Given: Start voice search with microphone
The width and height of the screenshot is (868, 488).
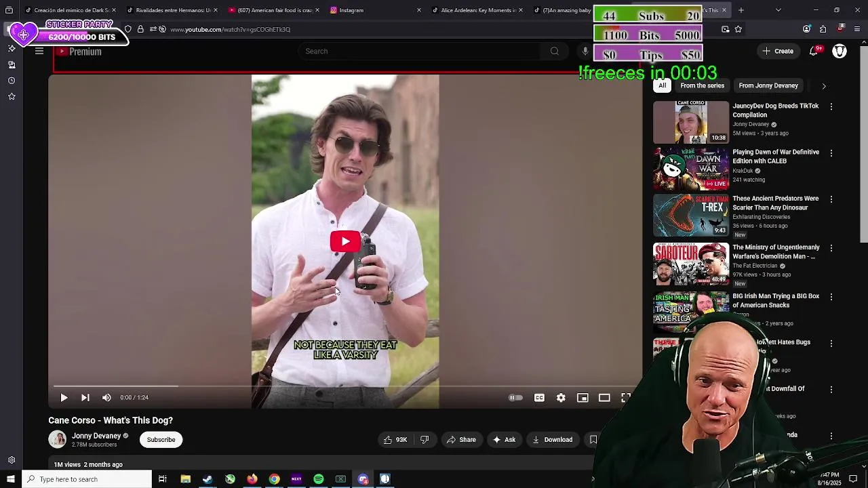Looking at the screenshot, I should 585,52.
